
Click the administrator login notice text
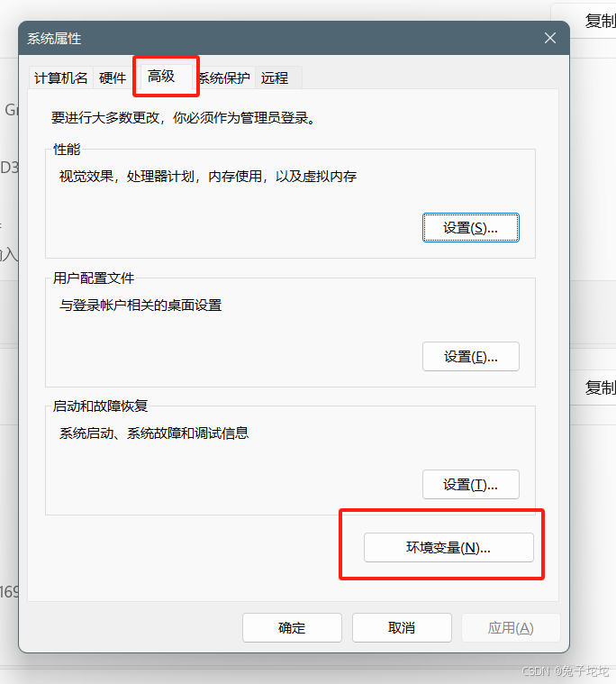click(183, 117)
